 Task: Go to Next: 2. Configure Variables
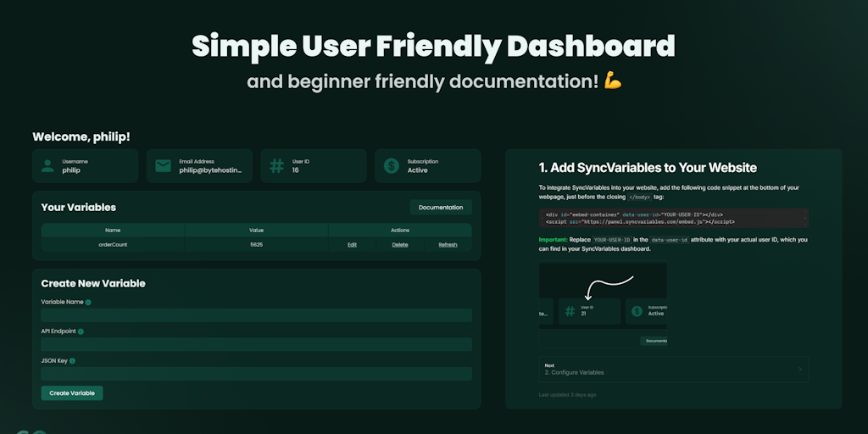click(x=673, y=370)
